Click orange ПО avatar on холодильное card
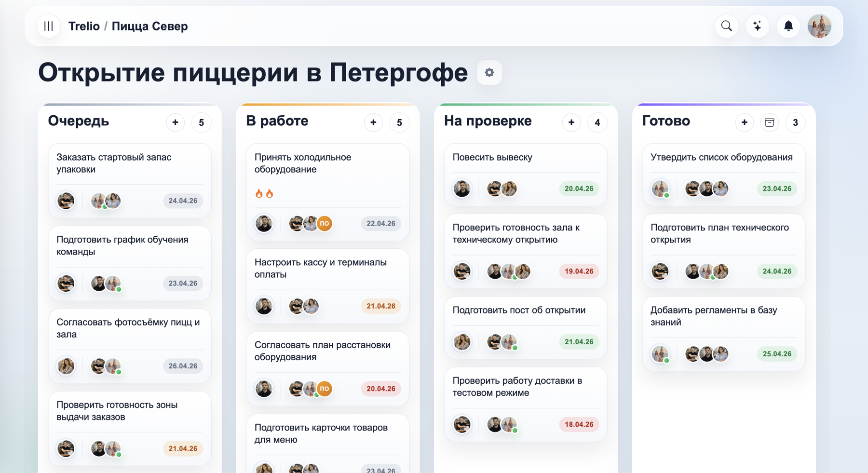Viewport: 868px width, 473px height. pos(325,223)
